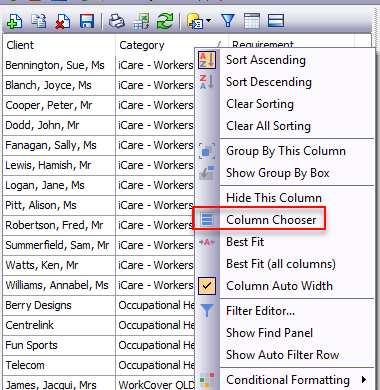This screenshot has width=380, height=390.
Task: Click Occupational He category cell for Centrelink
Action: tap(155, 325)
